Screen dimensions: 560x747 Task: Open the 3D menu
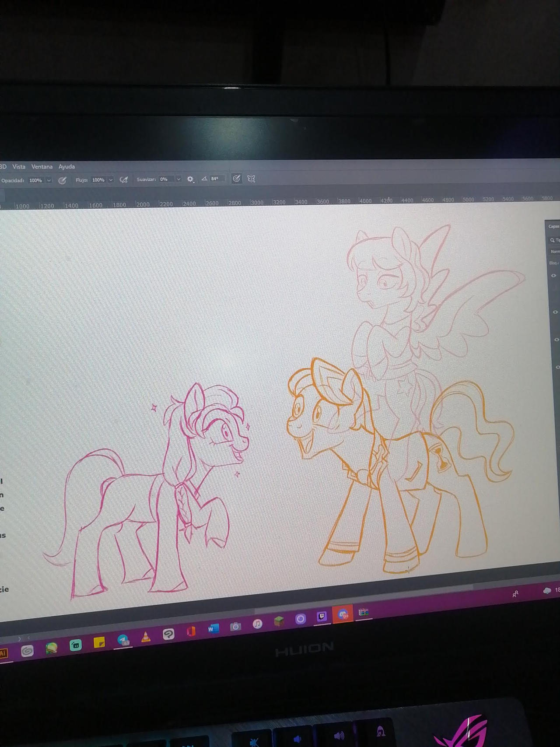click(3, 167)
